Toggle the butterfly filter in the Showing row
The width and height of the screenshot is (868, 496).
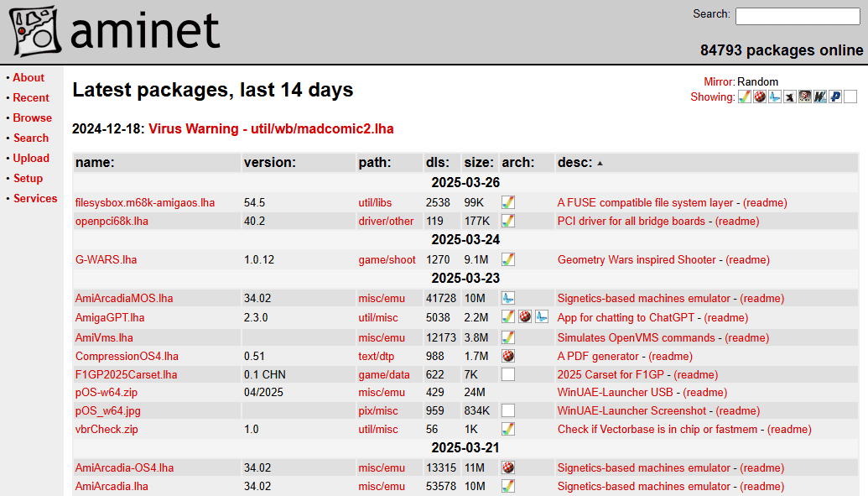775,97
